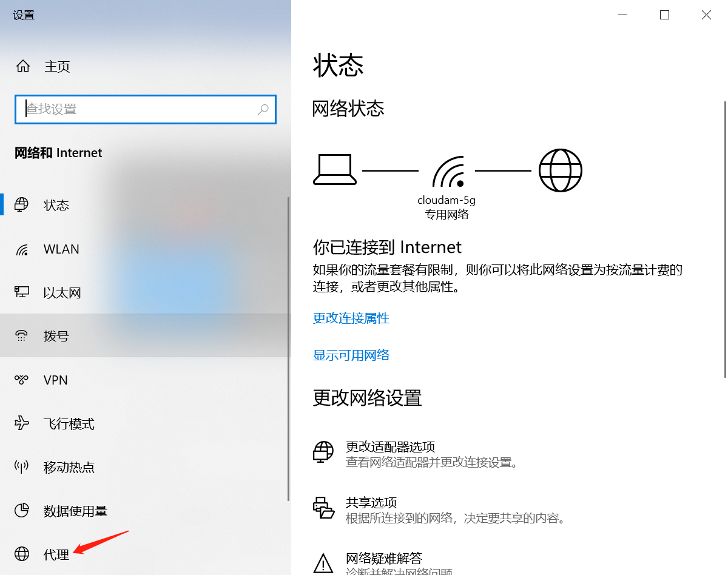Close the Settings window
The image size is (728, 575).
[x=706, y=15]
